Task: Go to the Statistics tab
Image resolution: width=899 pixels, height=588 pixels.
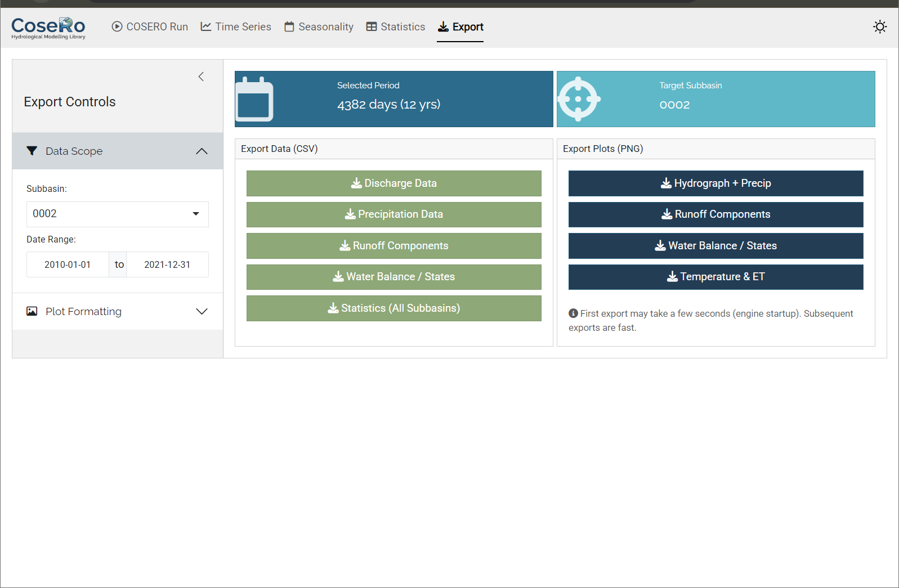Action: click(x=396, y=27)
